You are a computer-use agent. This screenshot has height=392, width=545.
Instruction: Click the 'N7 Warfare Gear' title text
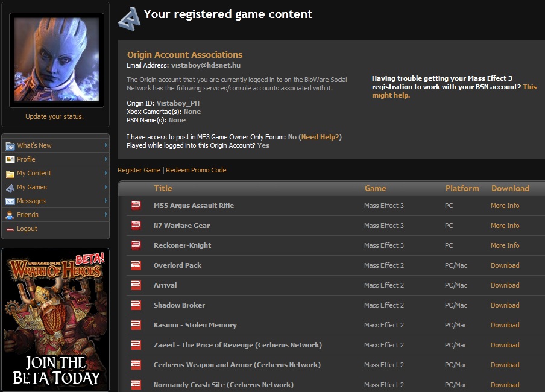click(181, 226)
